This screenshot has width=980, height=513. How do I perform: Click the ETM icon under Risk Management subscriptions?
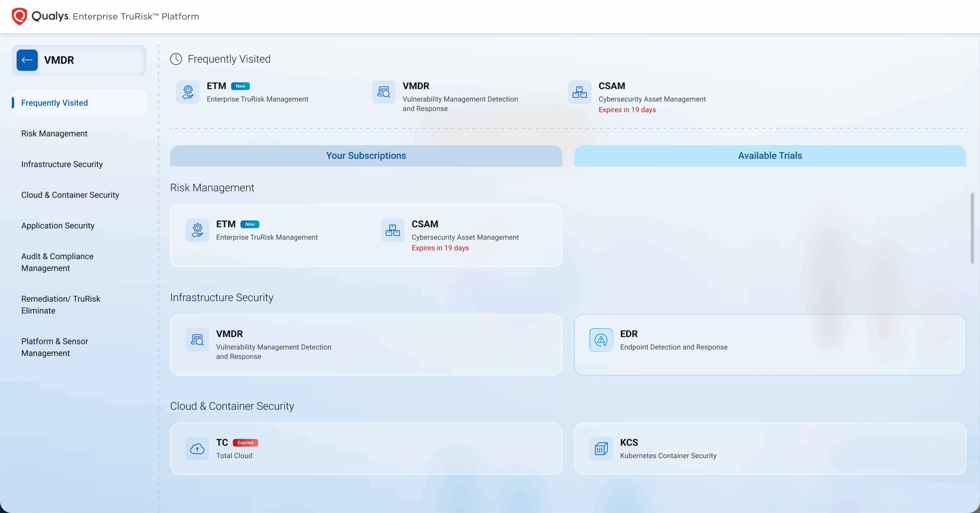197,230
